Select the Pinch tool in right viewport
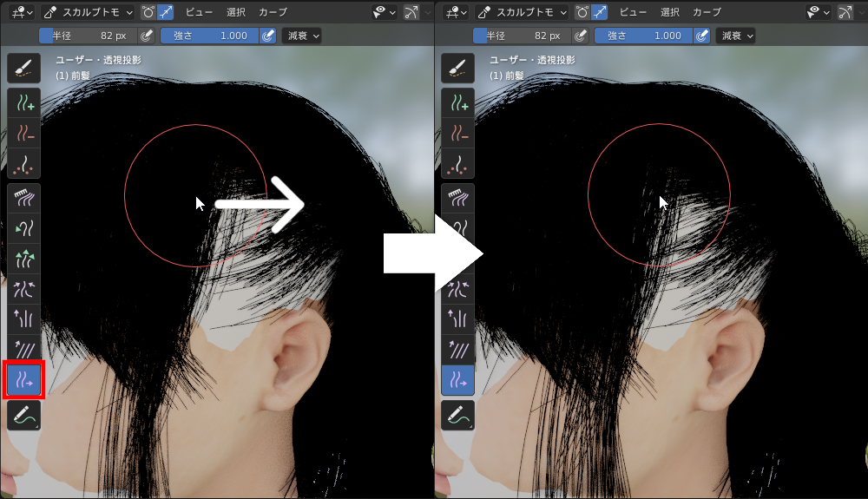The image size is (868, 499). pos(457,289)
